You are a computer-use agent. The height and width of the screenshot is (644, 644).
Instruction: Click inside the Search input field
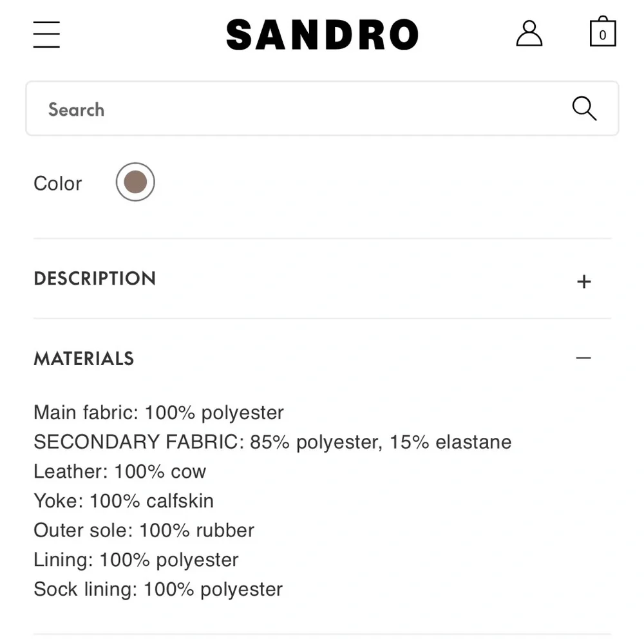click(x=258, y=109)
